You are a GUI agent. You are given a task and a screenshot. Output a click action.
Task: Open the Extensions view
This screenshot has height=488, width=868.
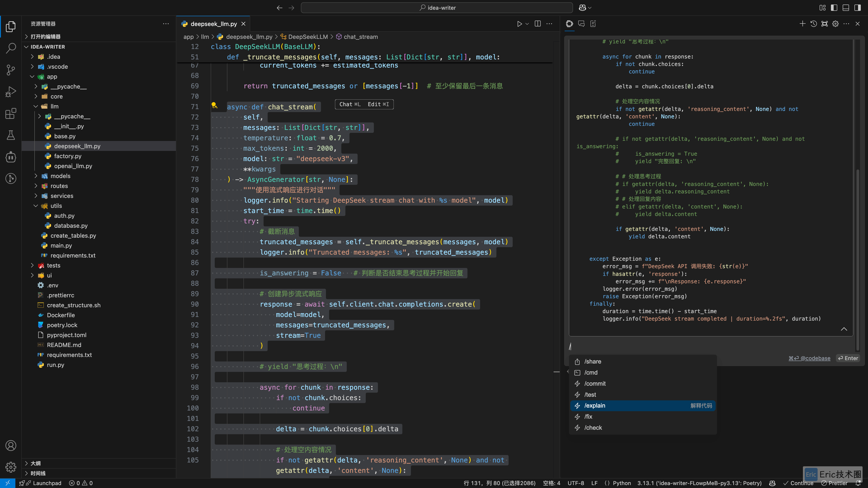11,113
